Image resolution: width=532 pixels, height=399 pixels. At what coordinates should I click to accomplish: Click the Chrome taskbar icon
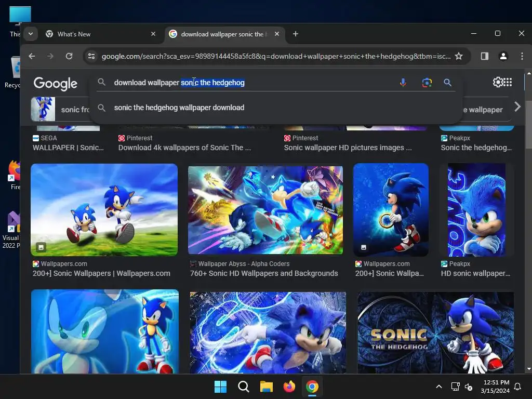point(312,387)
